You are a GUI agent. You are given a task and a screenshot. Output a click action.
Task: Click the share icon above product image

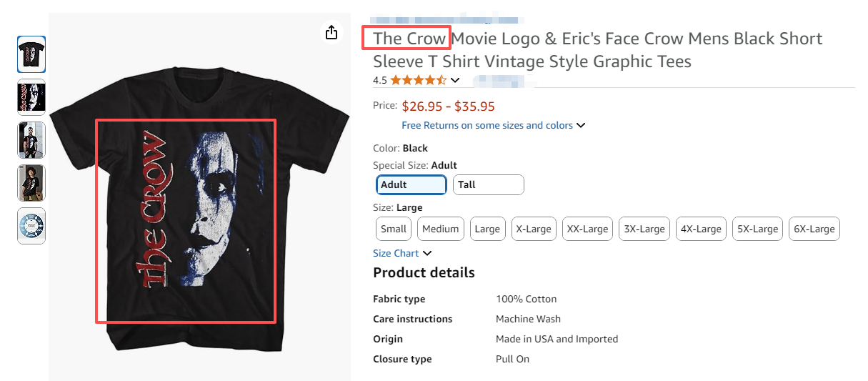(331, 32)
